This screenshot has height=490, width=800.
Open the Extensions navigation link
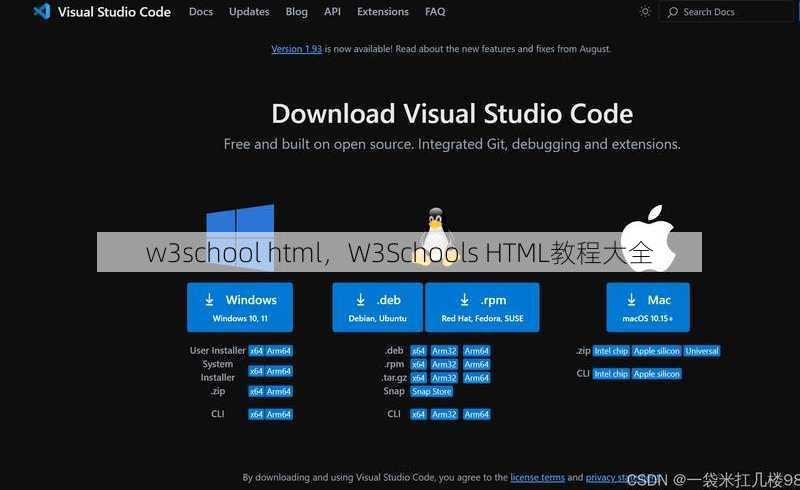[383, 12]
